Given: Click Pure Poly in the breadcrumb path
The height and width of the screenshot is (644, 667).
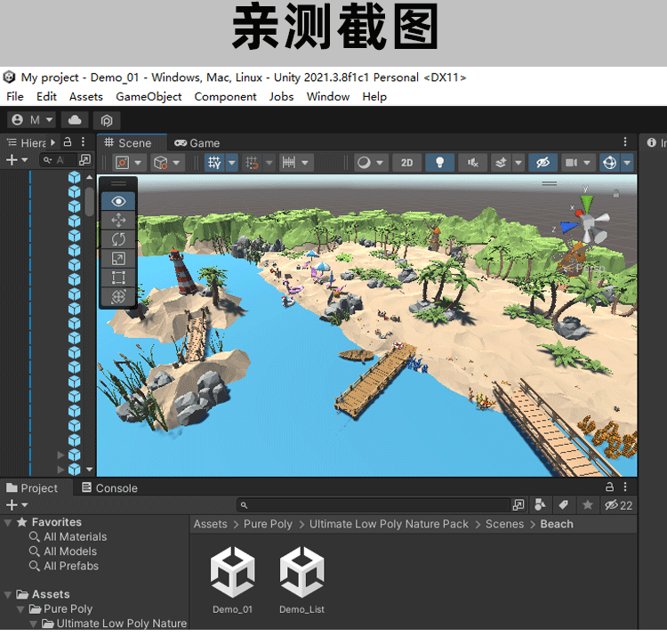Looking at the screenshot, I should coord(268,524).
